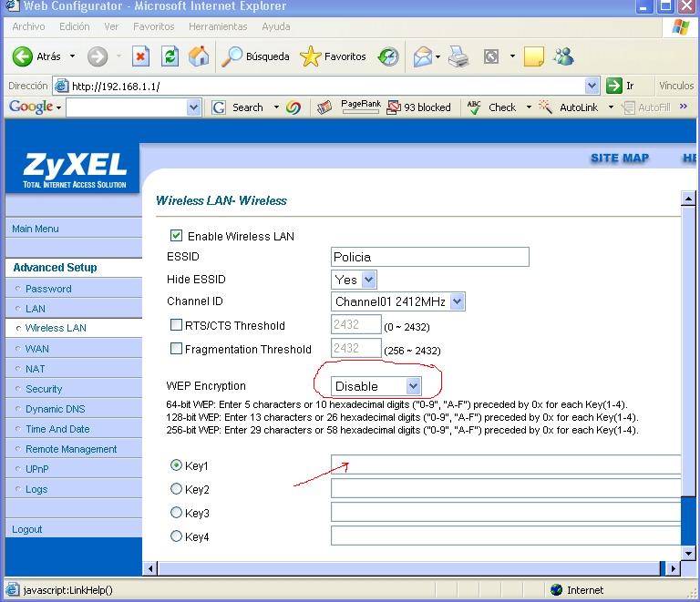Open Google toolbar Search options arrow

(x=276, y=107)
